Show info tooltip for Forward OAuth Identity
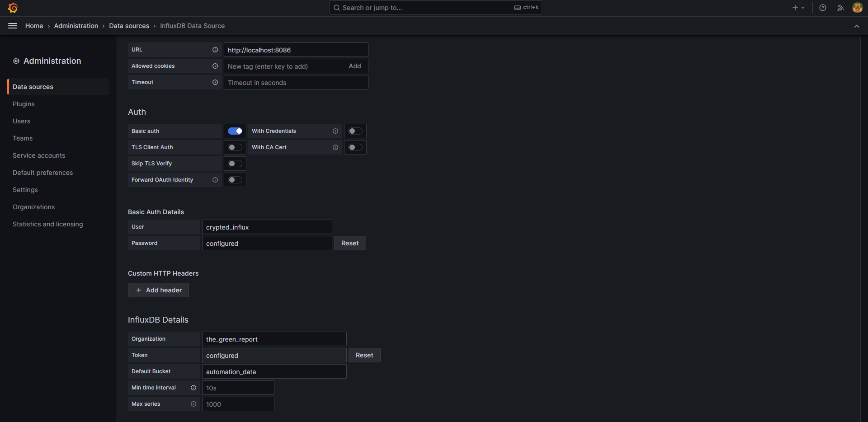The image size is (868, 422). point(215,180)
